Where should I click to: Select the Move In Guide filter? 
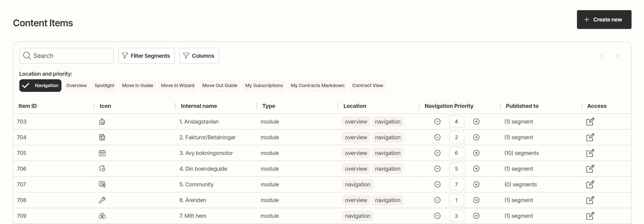pos(137,86)
